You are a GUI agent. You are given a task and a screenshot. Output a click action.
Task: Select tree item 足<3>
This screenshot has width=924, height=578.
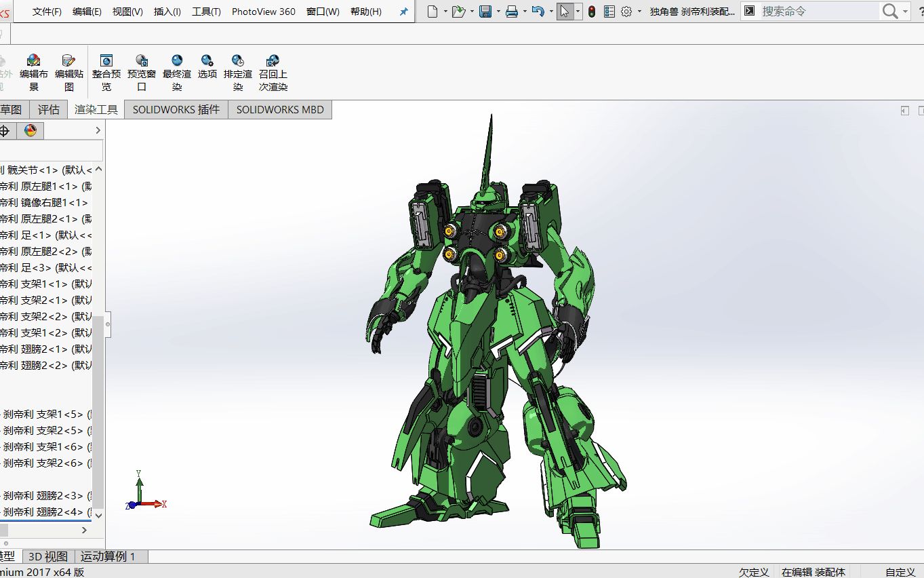pyautogui.click(x=46, y=267)
